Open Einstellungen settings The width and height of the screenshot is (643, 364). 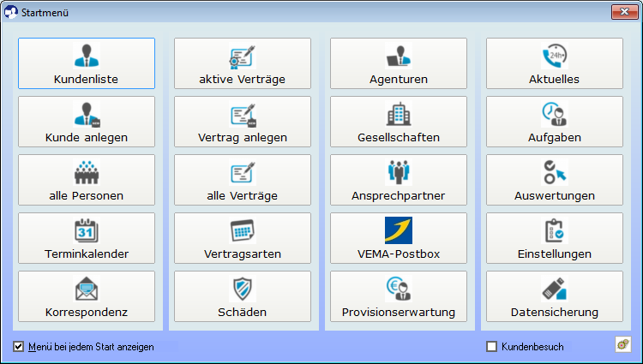coord(555,238)
